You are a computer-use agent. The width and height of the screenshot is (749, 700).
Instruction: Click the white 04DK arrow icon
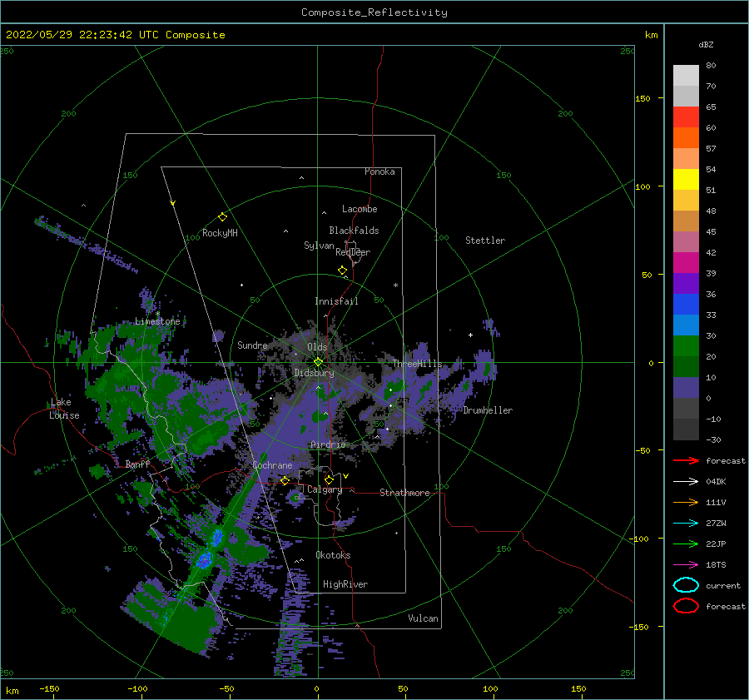686,481
